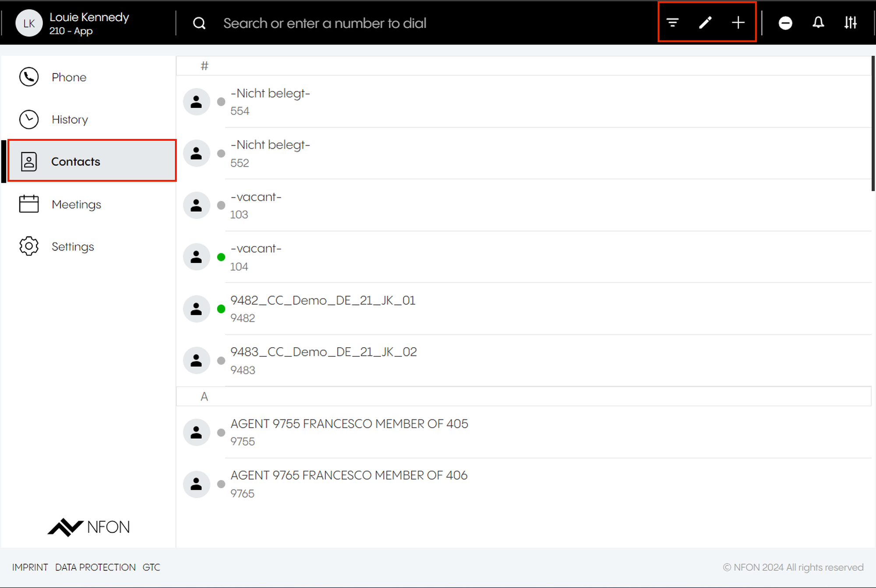Click the search or dial number field
This screenshot has height=588, width=876.
point(324,23)
